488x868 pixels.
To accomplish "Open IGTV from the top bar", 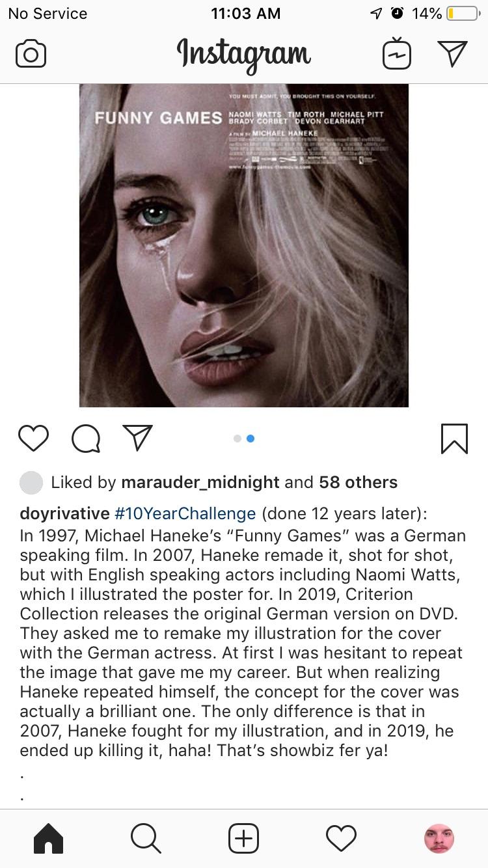I will pos(396,54).
